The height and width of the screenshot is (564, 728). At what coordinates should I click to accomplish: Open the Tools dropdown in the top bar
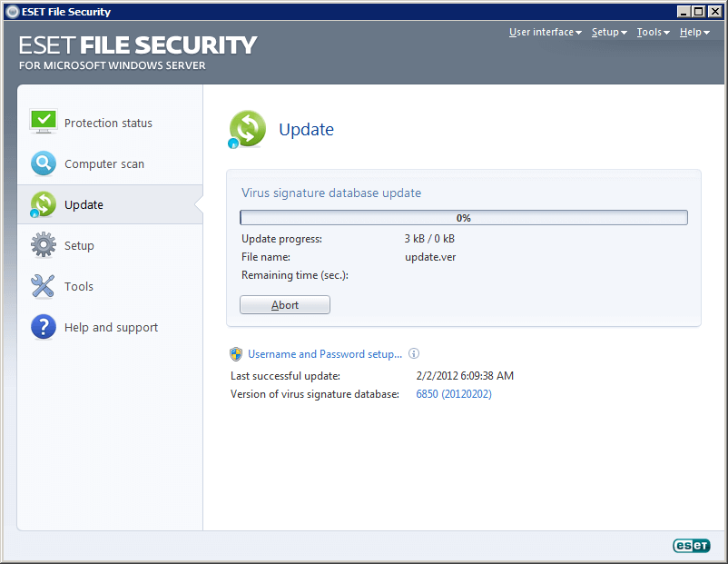tap(653, 32)
